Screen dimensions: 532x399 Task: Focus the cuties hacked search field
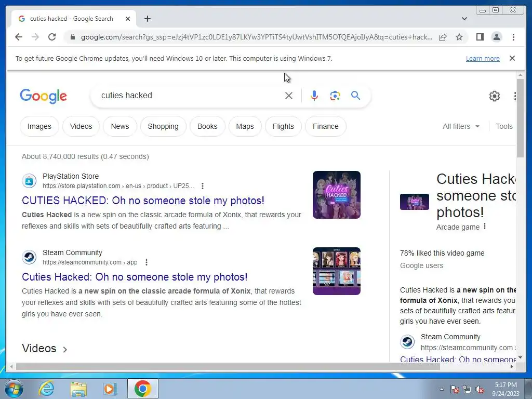[x=190, y=96]
